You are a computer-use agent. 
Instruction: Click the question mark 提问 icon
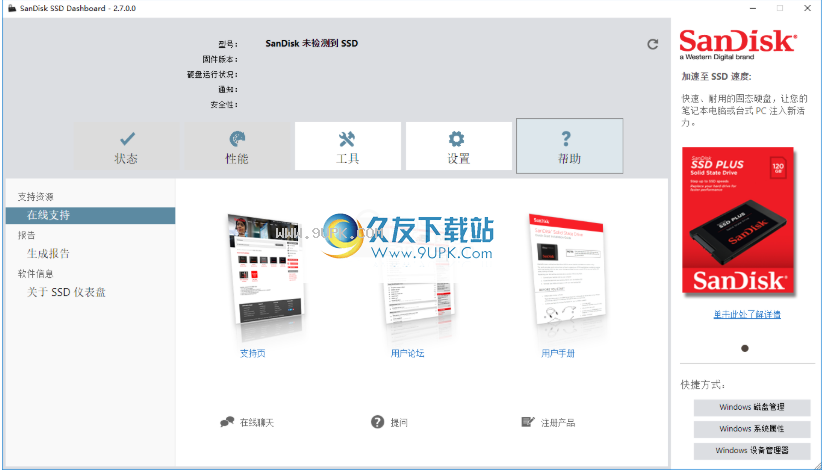coord(377,422)
